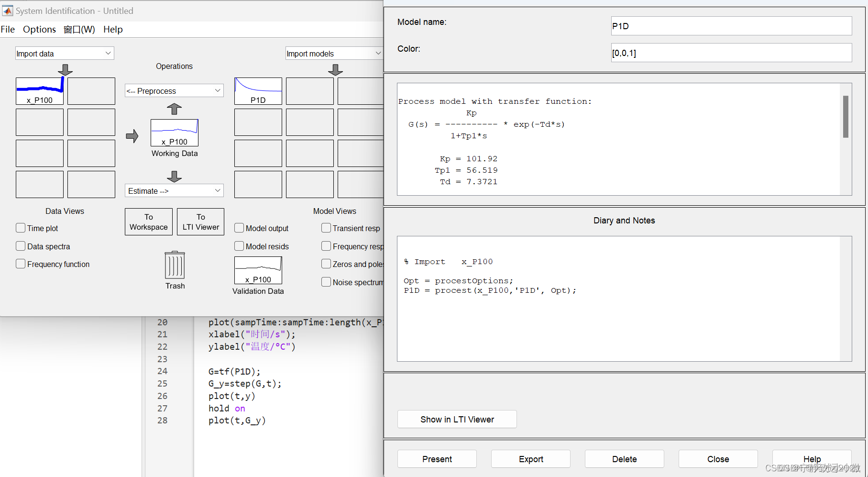Click the Import models arrow icon
Image resolution: width=868 pixels, height=477 pixels.
pyautogui.click(x=336, y=70)
